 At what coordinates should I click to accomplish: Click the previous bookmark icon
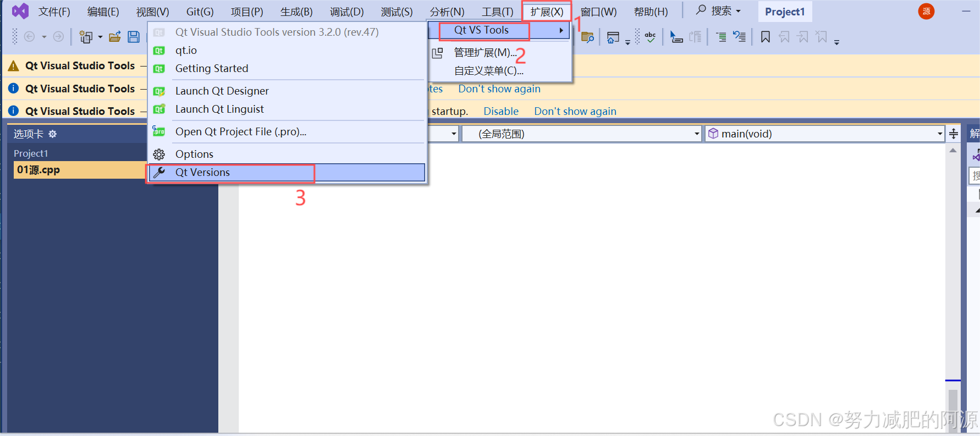coord(784,37)
